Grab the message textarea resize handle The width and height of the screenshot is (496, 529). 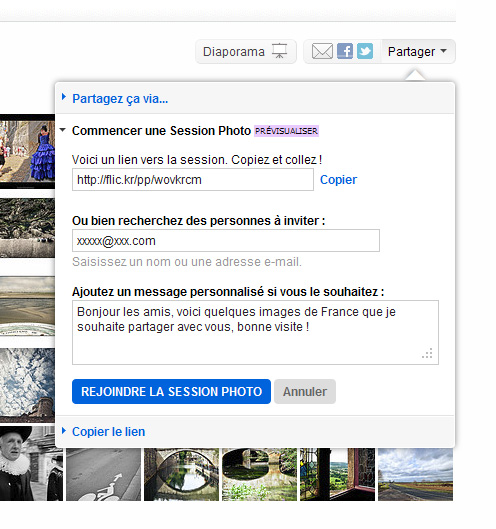click(x=427, y=353)
